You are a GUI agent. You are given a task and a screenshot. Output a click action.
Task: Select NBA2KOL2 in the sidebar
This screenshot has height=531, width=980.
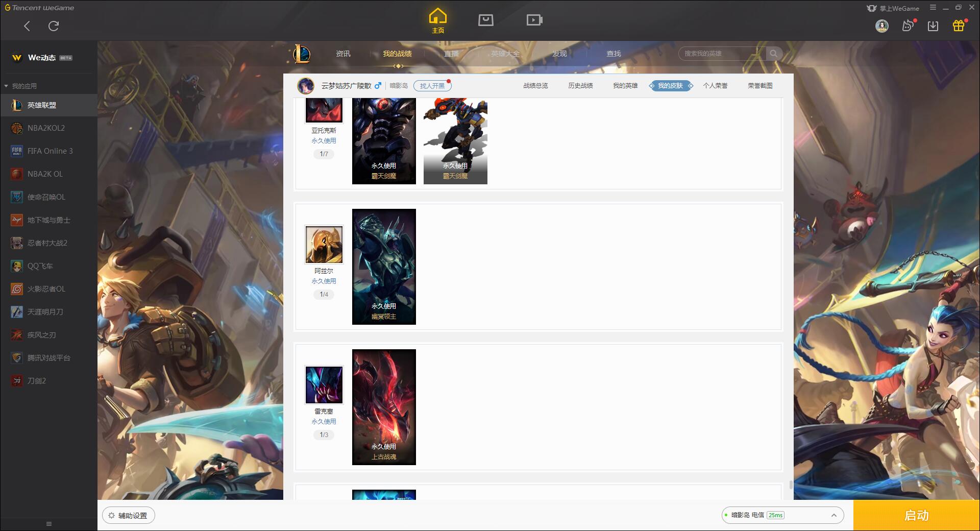(48, 128)
